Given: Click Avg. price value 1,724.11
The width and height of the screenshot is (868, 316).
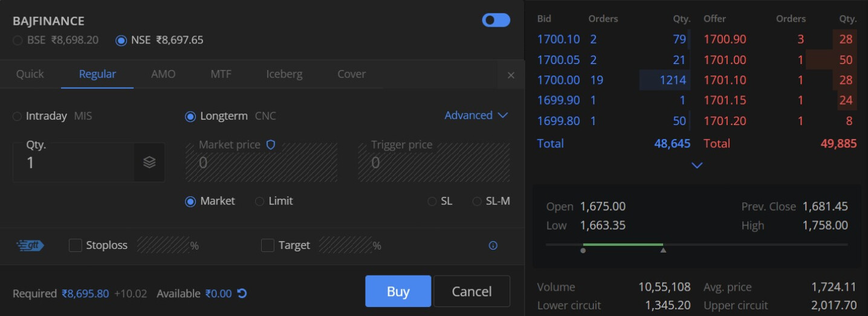Looking at the screenshot, I should click(834, 287).
